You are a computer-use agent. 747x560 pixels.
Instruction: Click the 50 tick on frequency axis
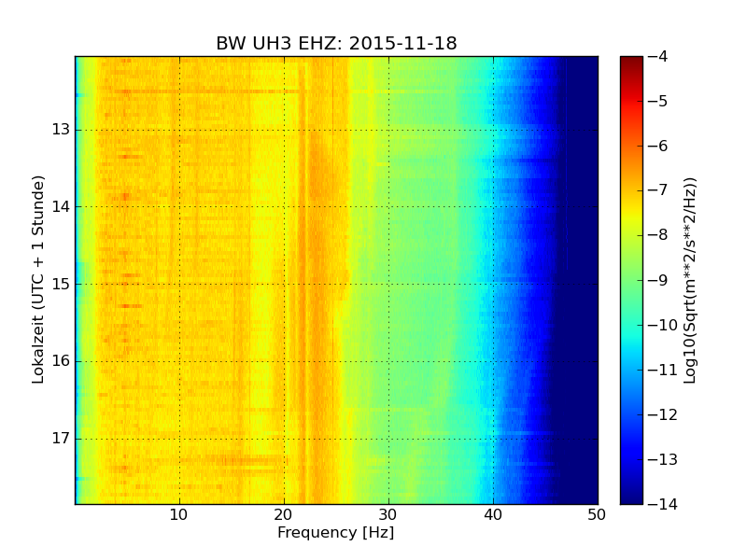[597, 515]
